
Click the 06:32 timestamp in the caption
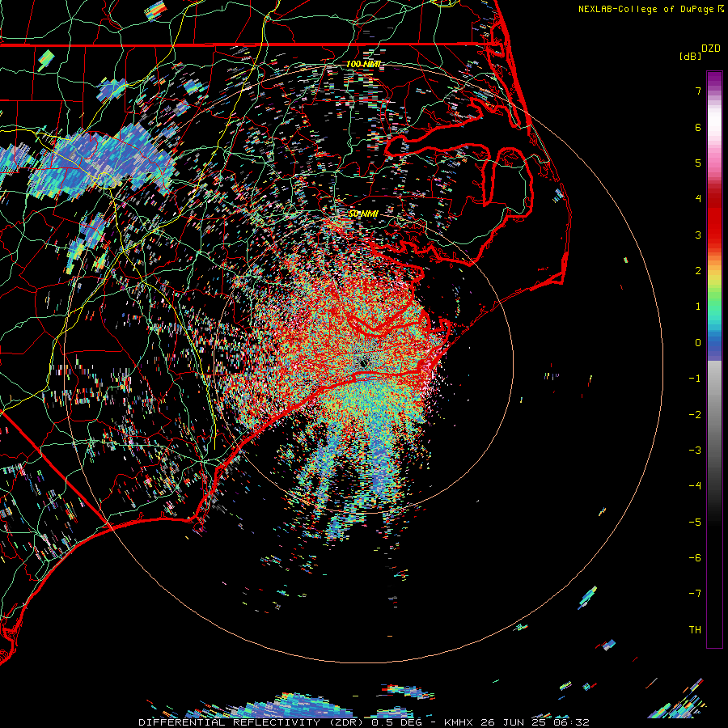coord(574,722)
